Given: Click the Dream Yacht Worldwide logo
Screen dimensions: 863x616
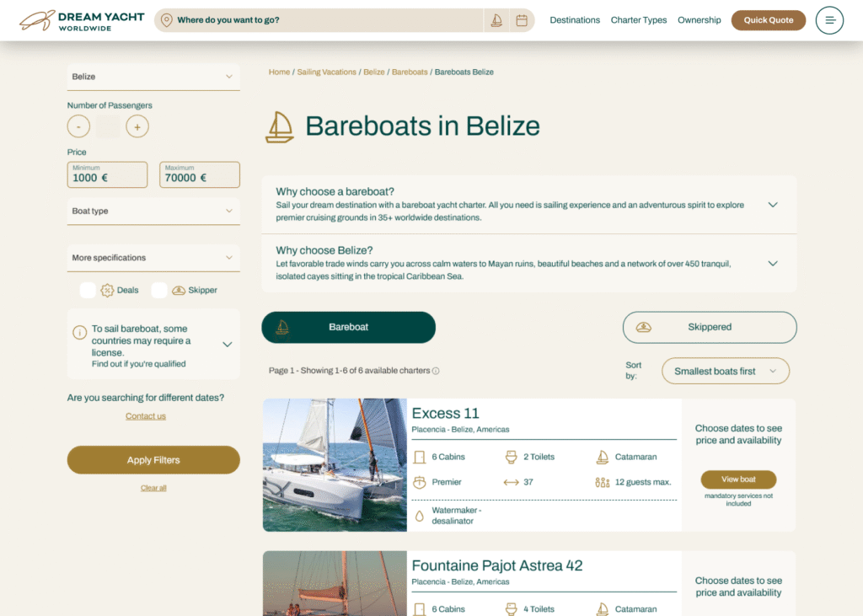Looking at the screenshot, I should click(82, 20).
